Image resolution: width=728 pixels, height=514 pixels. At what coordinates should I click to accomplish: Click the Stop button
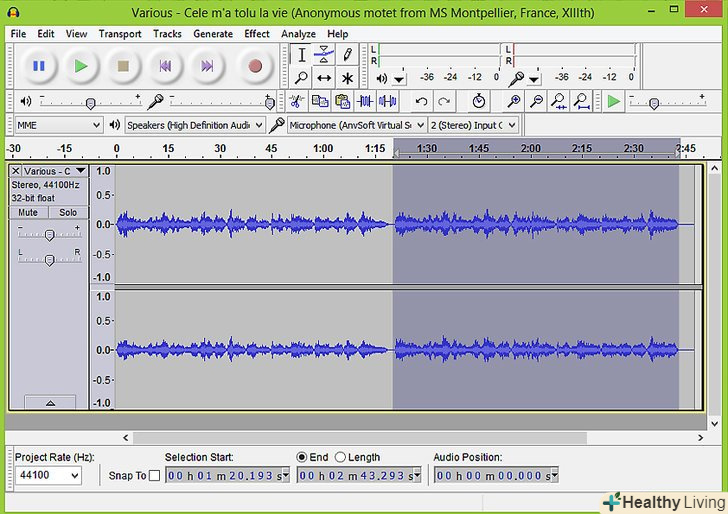pos(123,66)
